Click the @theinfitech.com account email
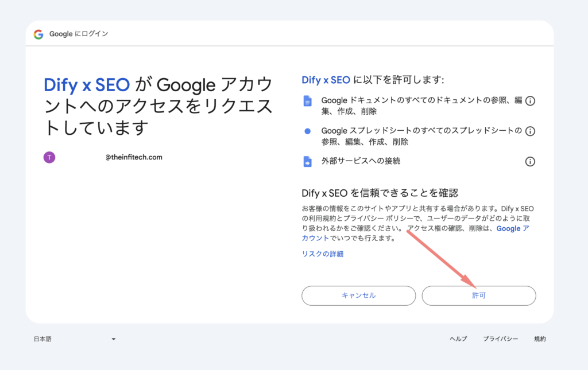This screenshot has width=588, height=370. click(134, 157)
